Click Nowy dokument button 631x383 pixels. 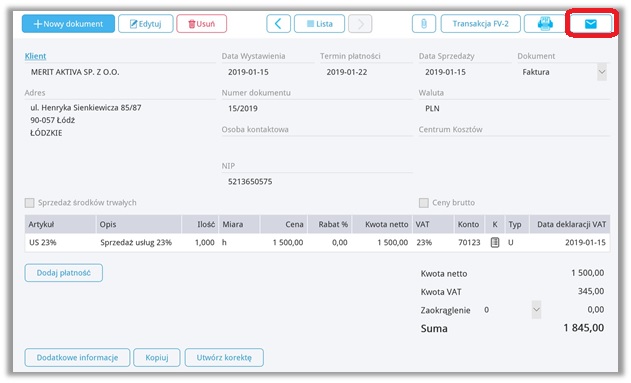[68, 24]
